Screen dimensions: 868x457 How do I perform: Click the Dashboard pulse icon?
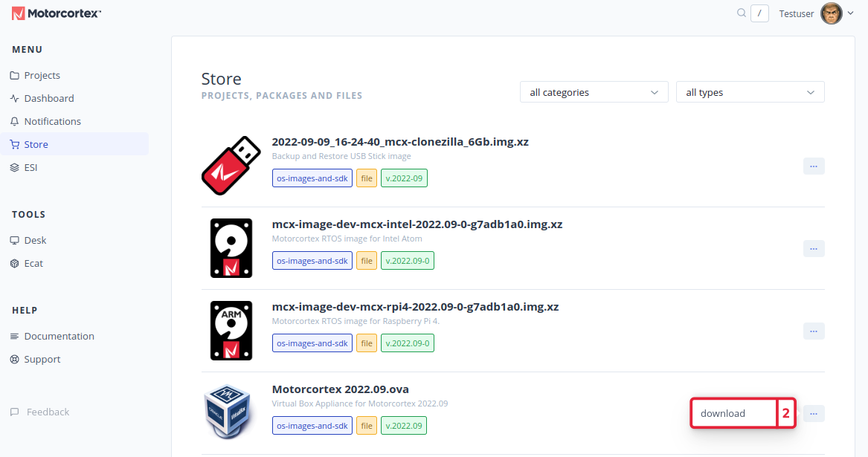[14, 99]
